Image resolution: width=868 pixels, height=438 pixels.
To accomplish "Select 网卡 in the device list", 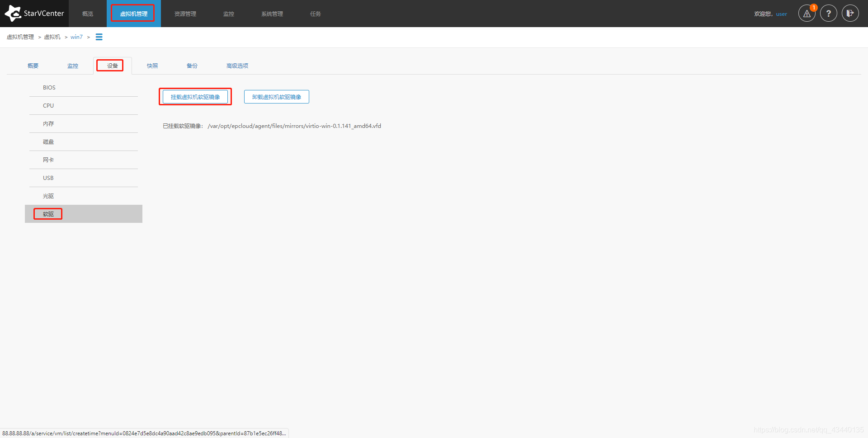I will 84,160.
